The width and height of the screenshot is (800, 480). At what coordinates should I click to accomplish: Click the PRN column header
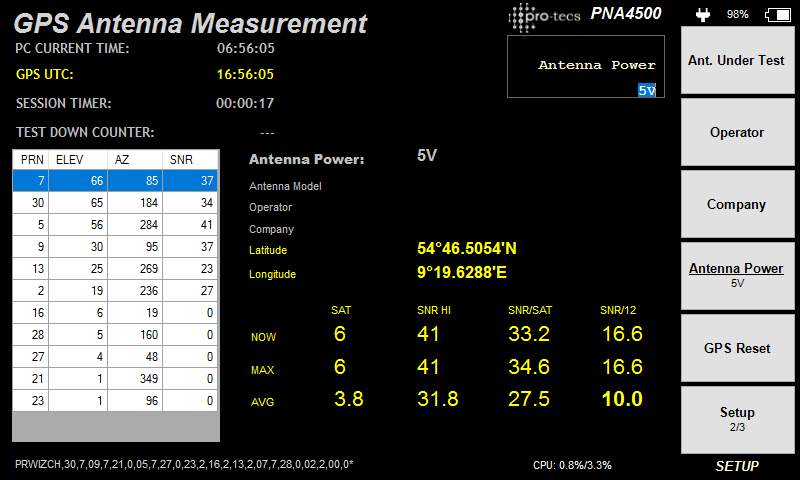(x=31, y=159)
